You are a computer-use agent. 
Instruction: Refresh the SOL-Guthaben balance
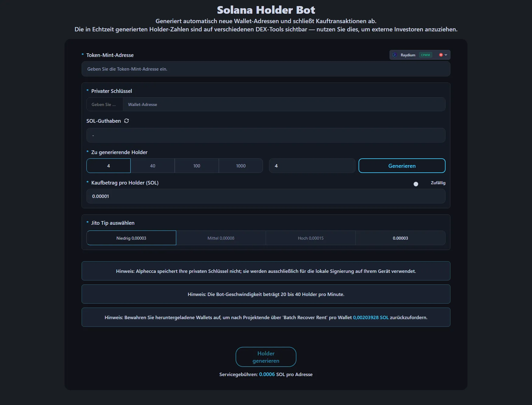[x=126, y=121]
